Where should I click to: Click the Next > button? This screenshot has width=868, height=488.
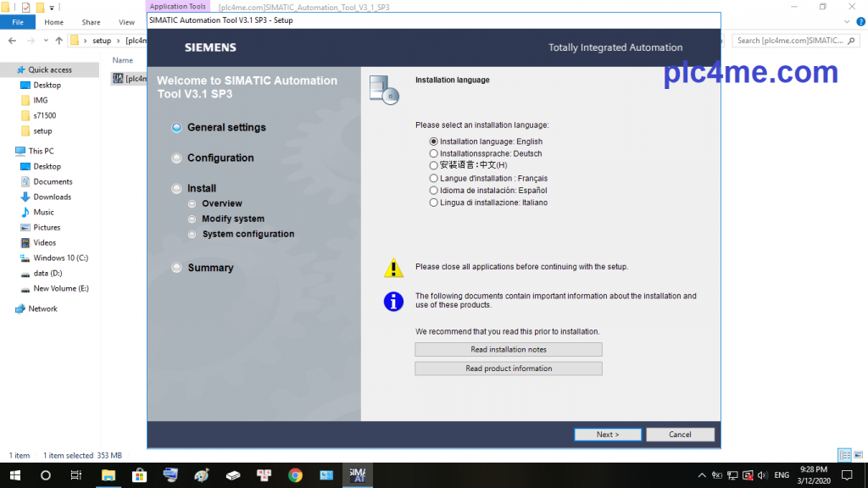[608, 435]
